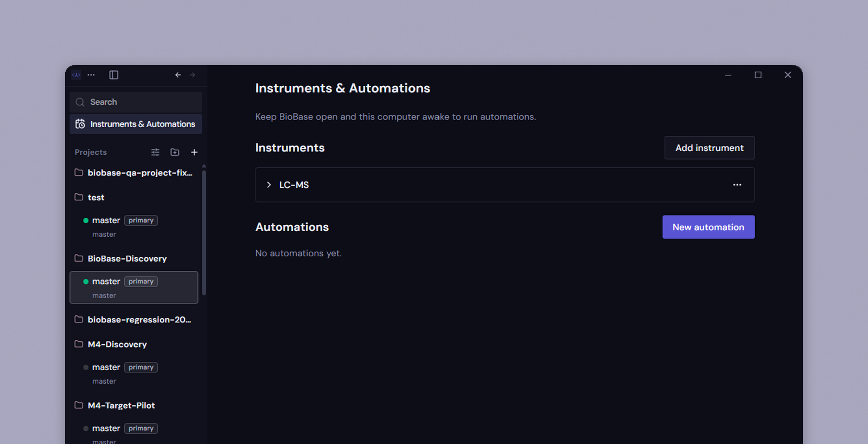Go forward with the right arrow
868x444 pixels.
click(x=193, y=75)
